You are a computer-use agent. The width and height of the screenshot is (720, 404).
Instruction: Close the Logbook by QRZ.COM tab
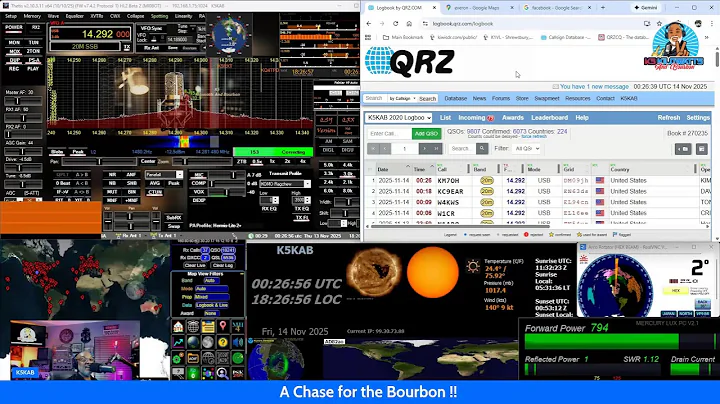[434, 8]
